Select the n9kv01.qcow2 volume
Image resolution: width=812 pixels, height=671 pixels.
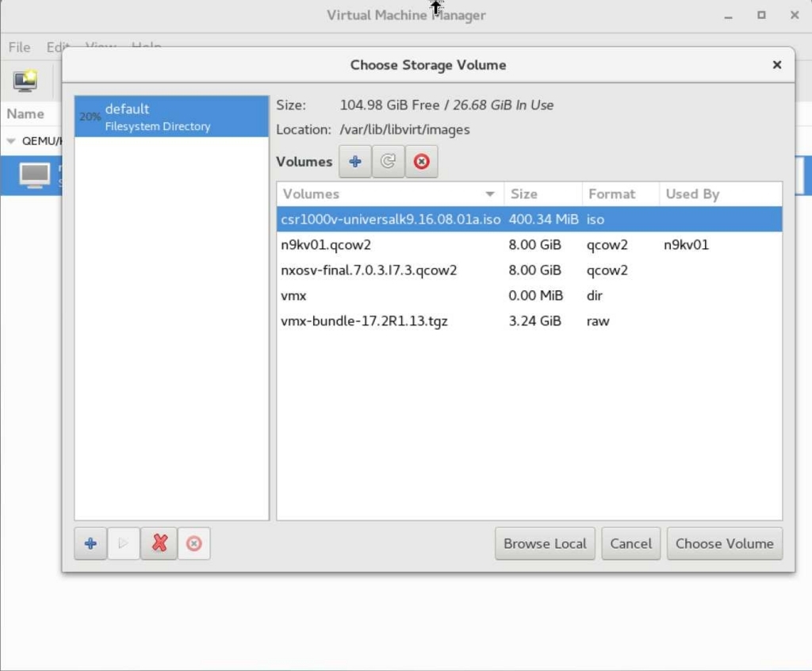(x=529, y=244)
